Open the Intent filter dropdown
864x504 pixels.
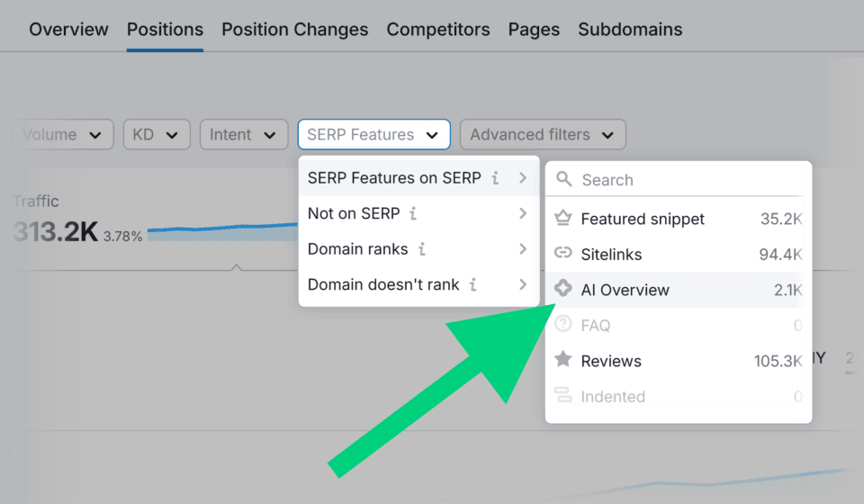pos(243,135)
